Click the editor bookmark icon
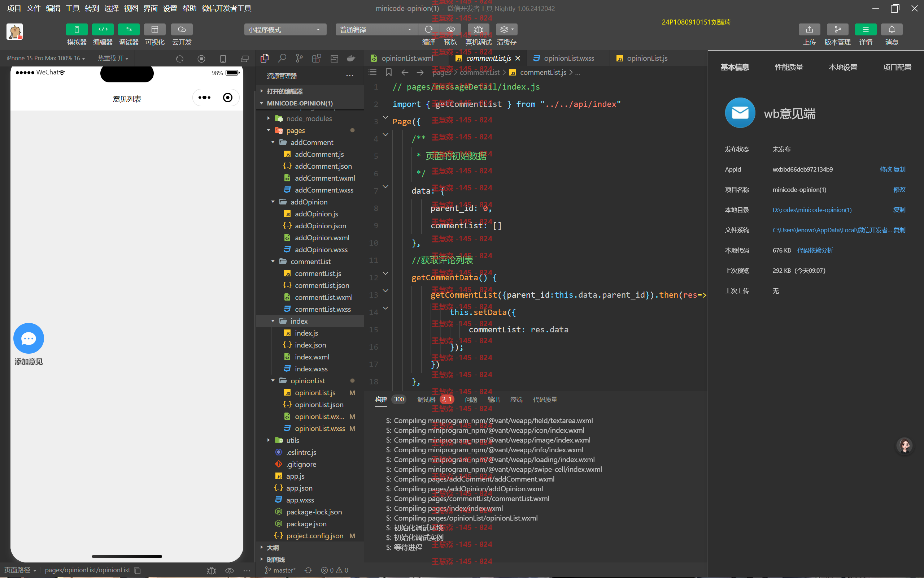This screenshot has height=578, width=924. coord(389,72)
